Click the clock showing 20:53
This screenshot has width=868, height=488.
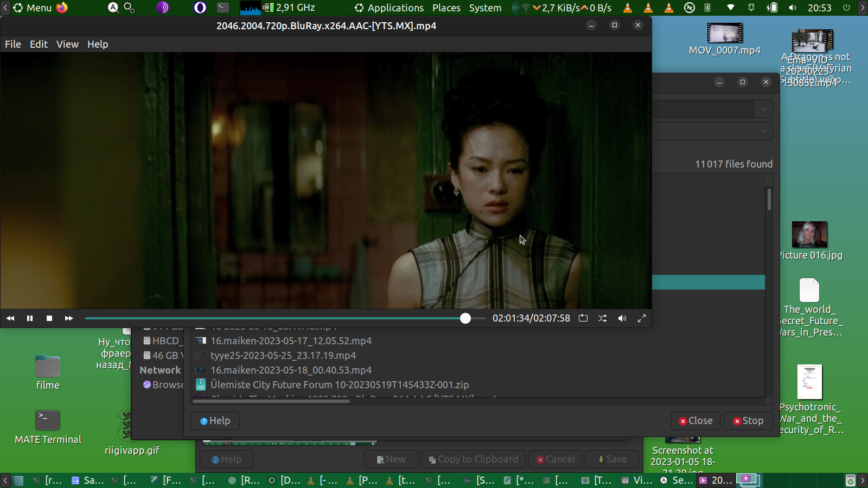819,8
